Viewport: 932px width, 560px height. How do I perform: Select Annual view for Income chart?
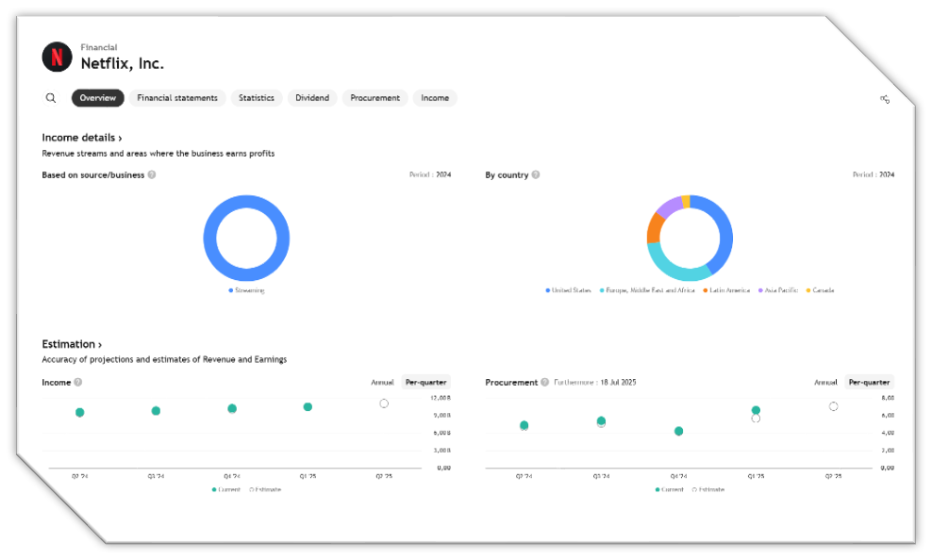[x=382, y=383]
